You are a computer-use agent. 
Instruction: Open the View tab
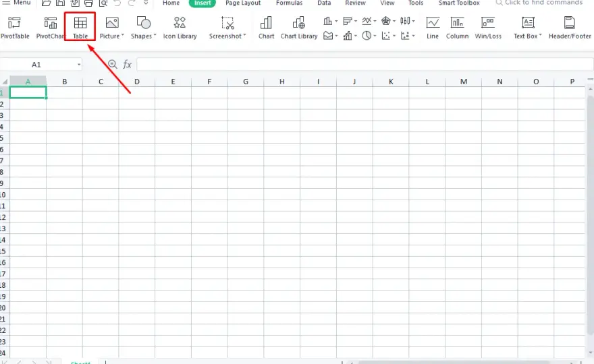coord(387,3)
